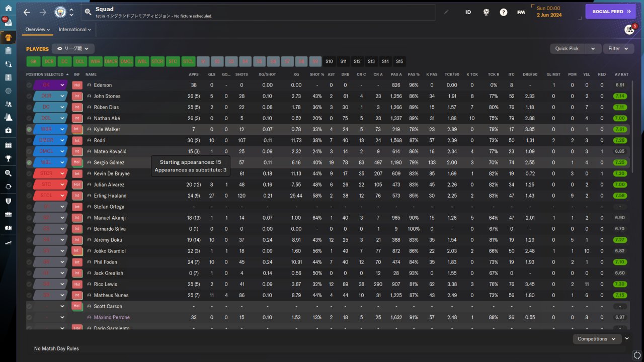
Task: Open the Competitions dropdown at the bottom
Action: tap(596, 339)
